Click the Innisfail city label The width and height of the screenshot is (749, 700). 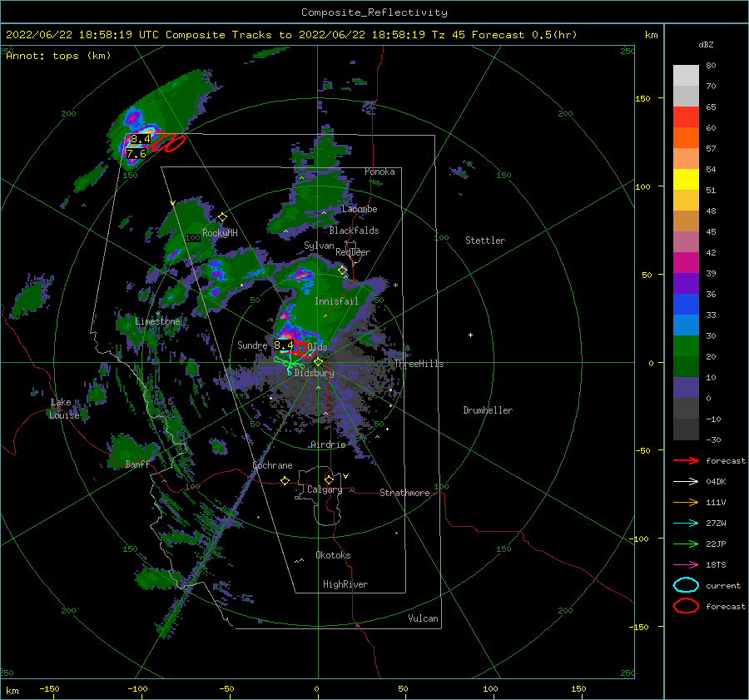336,301
